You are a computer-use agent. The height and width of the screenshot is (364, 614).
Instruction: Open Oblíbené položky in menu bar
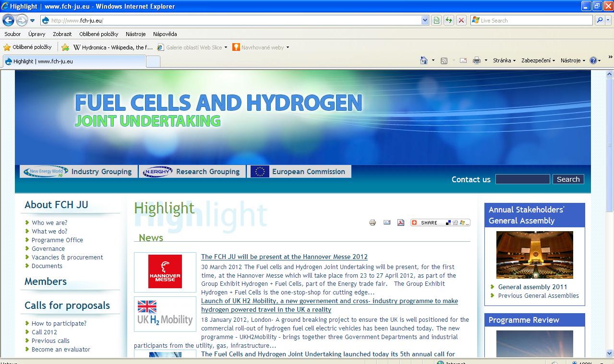pyautogui.click(x=99, y=34)
